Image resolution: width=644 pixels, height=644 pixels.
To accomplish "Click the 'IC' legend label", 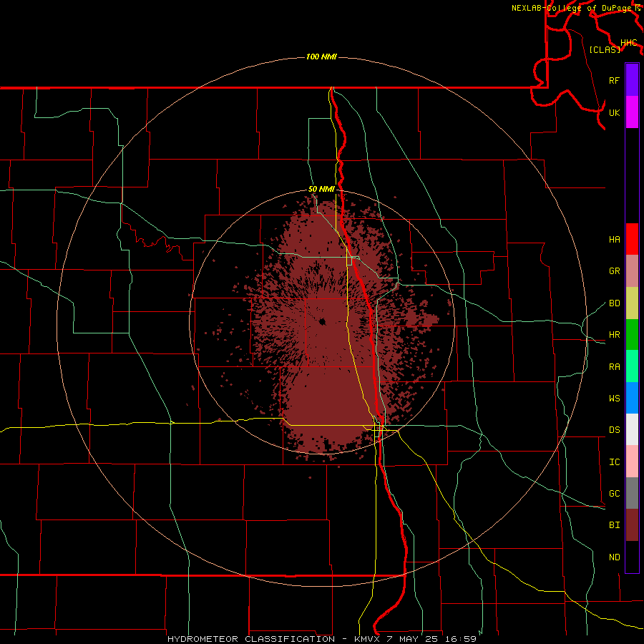I will (x=614, y=462).
